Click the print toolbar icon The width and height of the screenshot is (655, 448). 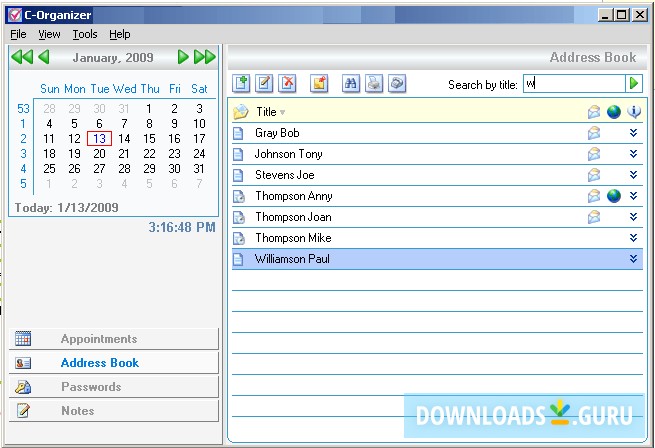[374, 83]
